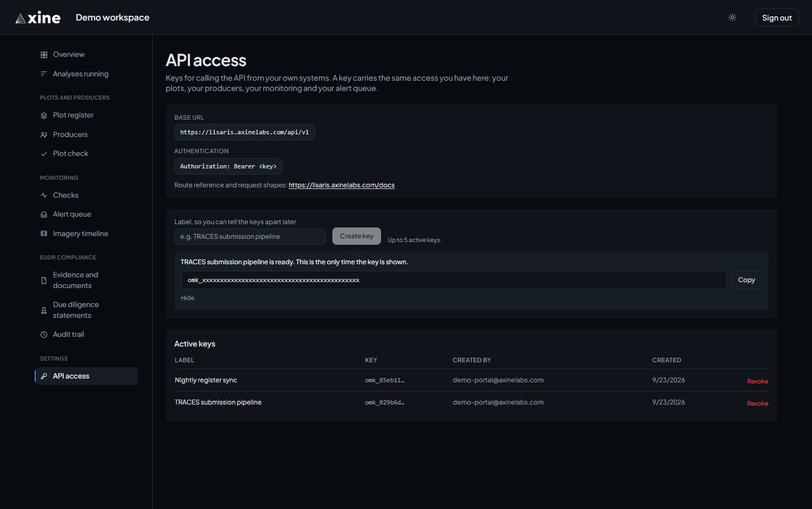The height and width of the screenshot is (509, 812).
Task: Click the Audit trail clock icon
Action: (44, 335)
